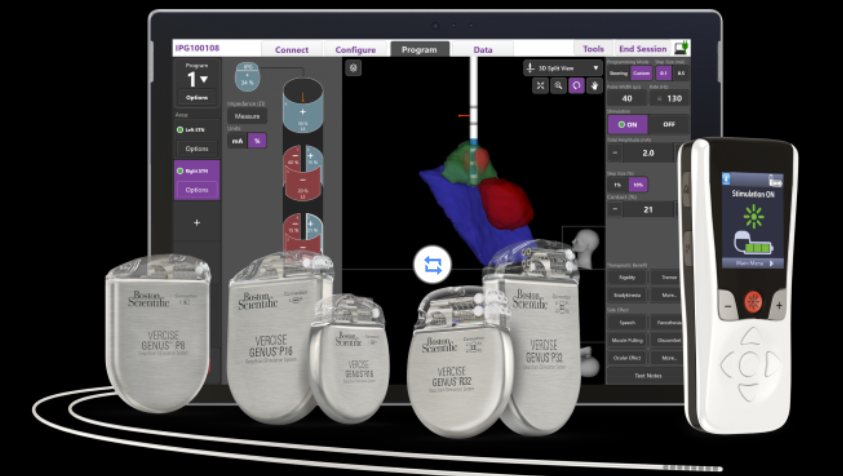Click the Pulse Width value 40

click(x=627, y=98)
